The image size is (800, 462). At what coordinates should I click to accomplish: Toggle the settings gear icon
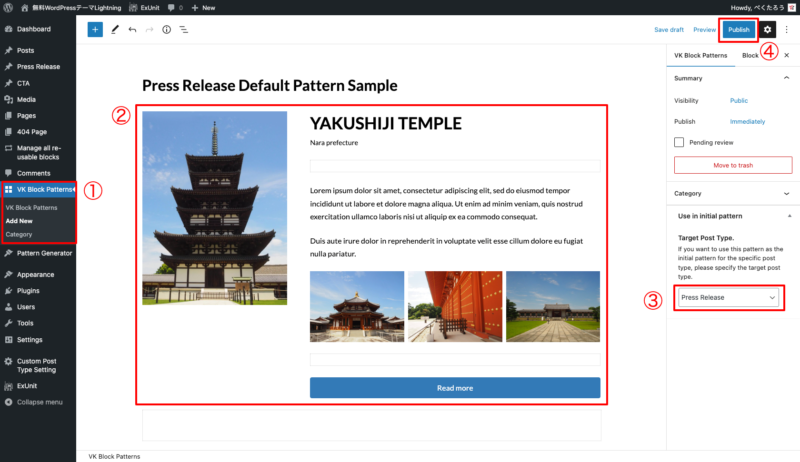[x=768, y=30]
